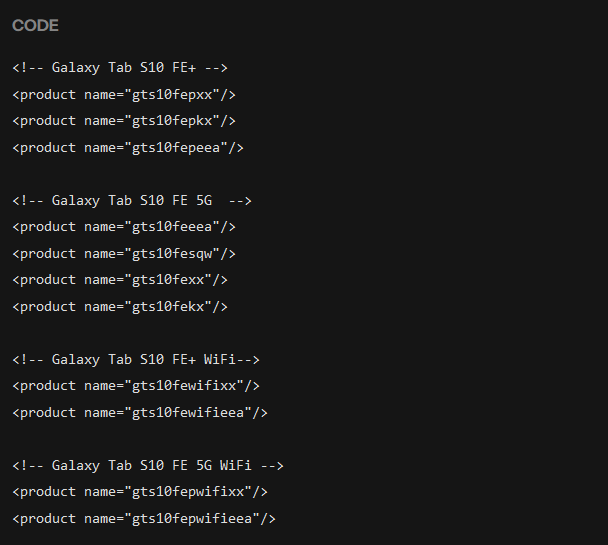Click the gts10fesqw product line
The width and height of the screenshot is (608, 545).
coord(124,253)
